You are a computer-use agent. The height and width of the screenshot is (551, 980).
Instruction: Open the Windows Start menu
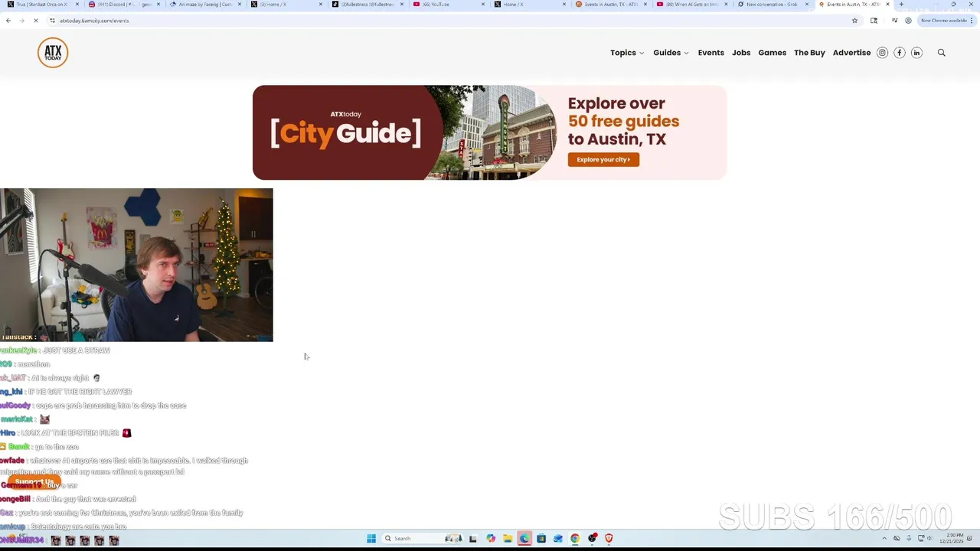click(x=371, y=539)
